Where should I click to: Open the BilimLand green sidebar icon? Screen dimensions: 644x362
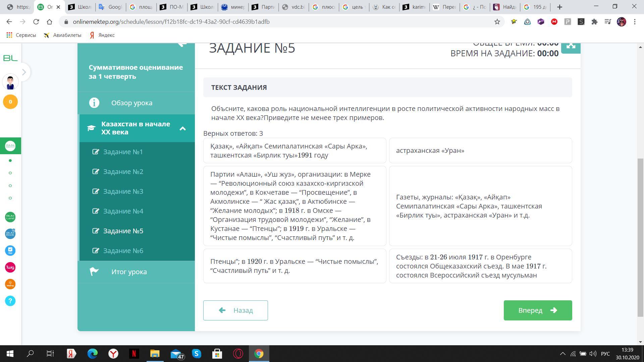pos(10,217)
